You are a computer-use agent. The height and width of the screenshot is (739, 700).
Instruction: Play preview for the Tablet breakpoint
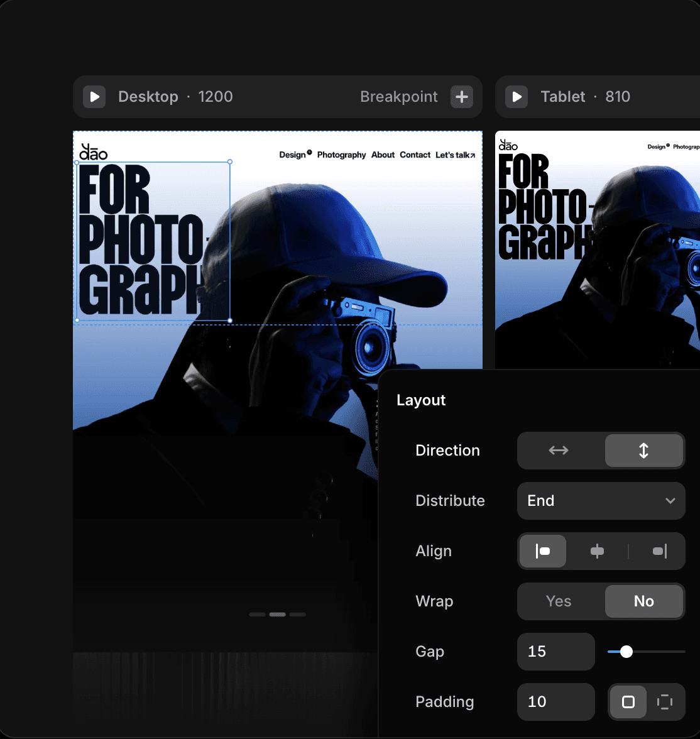point(516,97)
